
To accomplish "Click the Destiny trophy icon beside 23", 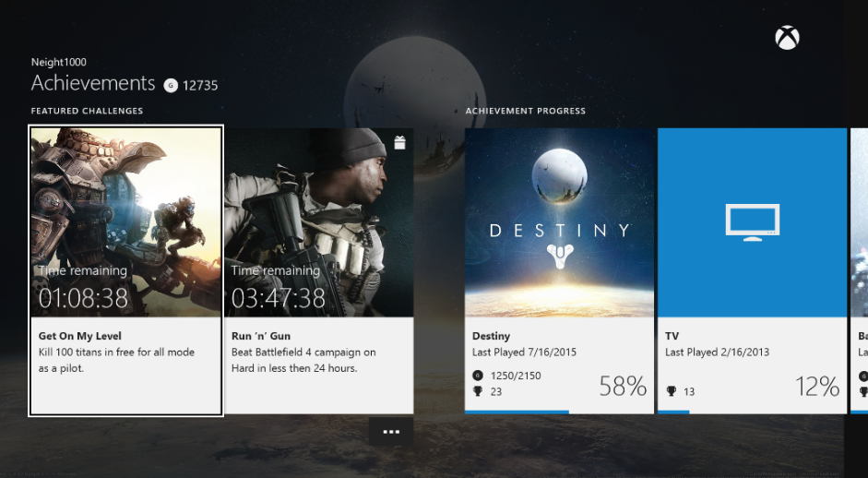I will pos(477,391).
